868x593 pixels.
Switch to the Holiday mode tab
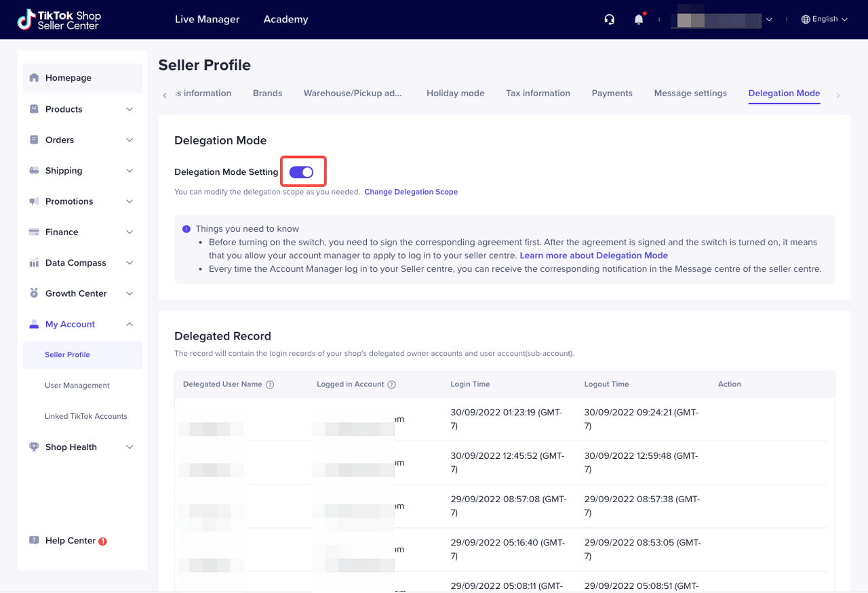[x=455, y=94]
